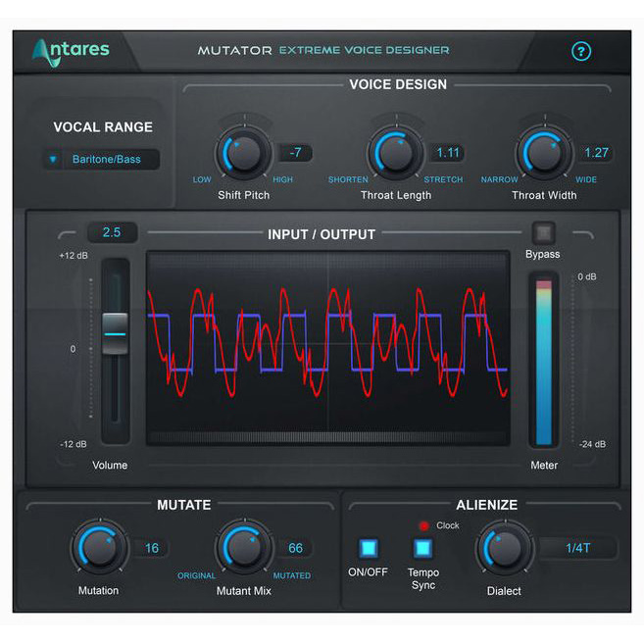
Task: Toggle the Tempo Sync button
Action: (423, 548)
